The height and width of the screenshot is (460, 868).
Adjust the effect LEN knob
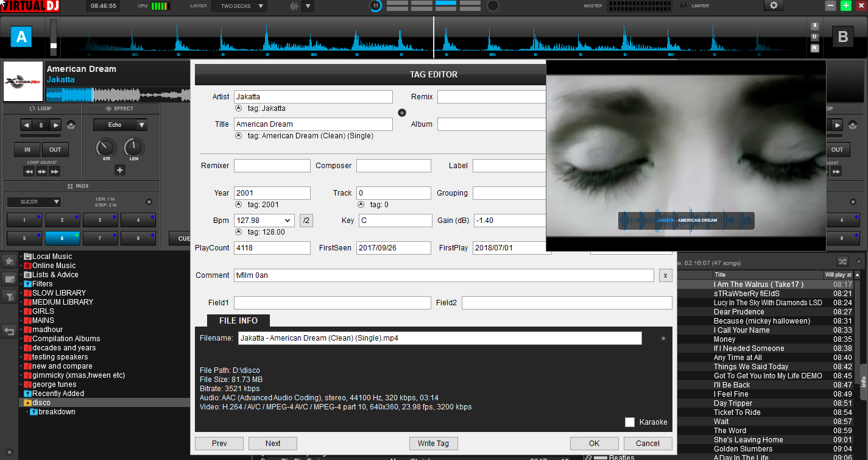point(133,147)
